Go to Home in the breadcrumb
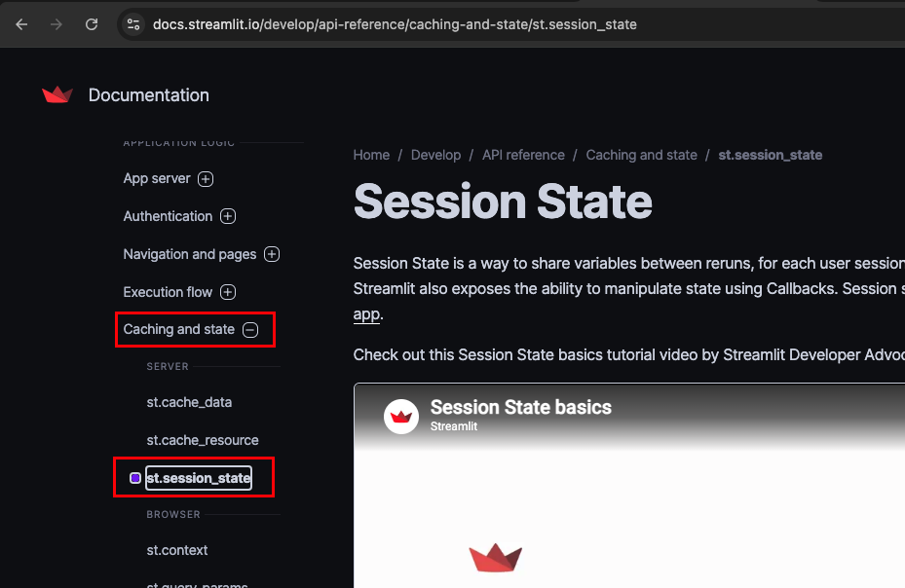The image size is (905, 588). pyautogui.click(x=371, y=155)
